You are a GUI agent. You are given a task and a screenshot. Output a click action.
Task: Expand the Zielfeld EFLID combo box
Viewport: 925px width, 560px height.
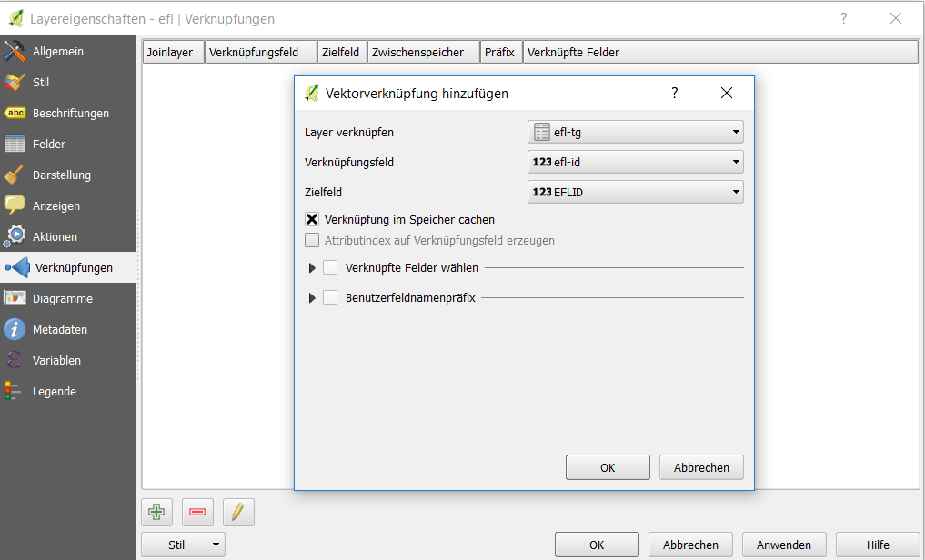pyautogui.click(x=635, y=192)
